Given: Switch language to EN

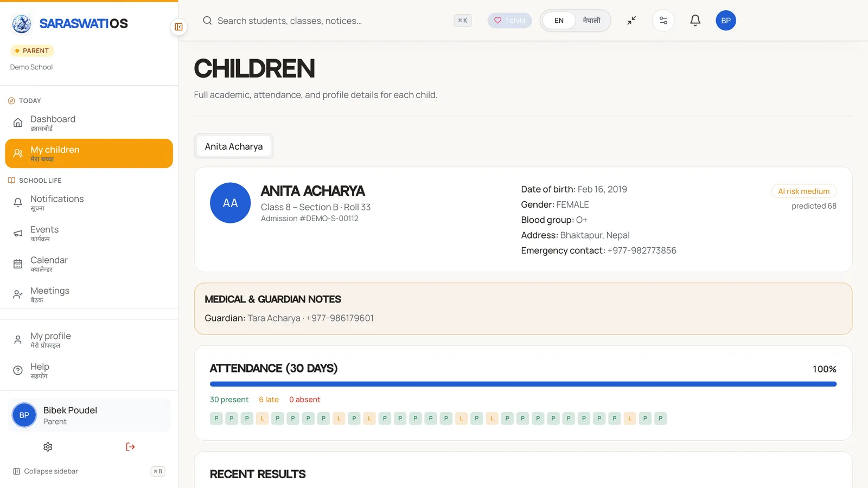Looking at the screenshot, I should coord(559,21).
